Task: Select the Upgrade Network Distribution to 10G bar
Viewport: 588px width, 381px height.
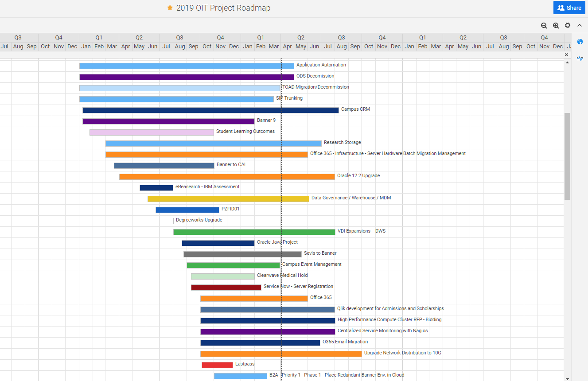Action: (281, 354)
